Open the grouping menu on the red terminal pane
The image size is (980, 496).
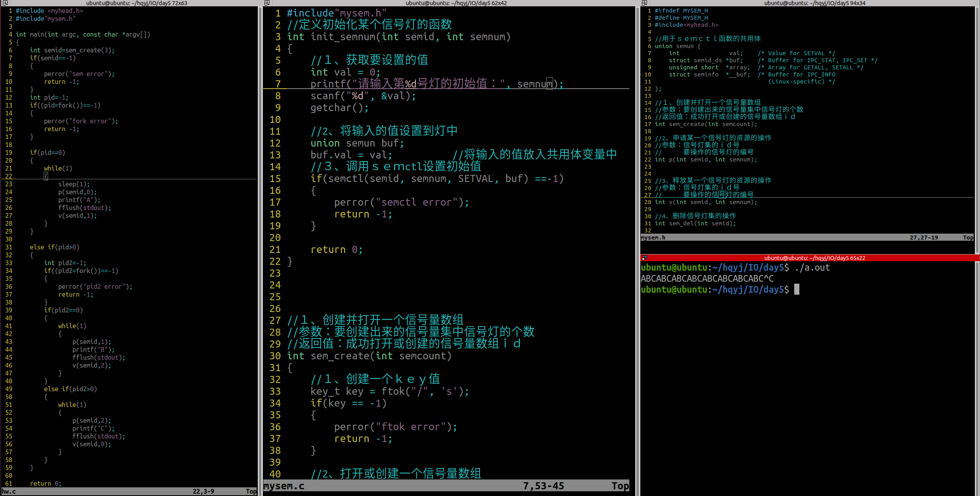645,258
